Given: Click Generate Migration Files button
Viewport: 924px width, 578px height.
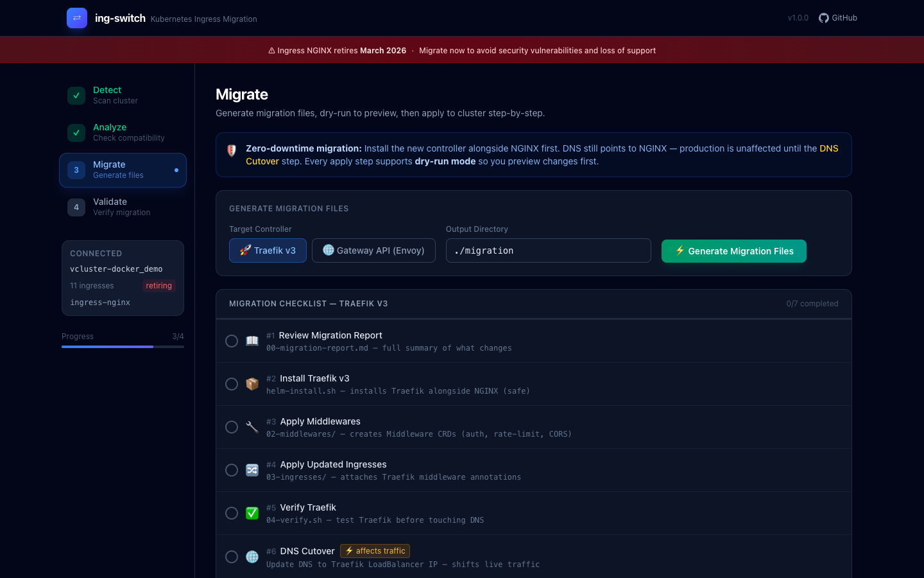Looking at the screenshot, I should [x=734, y=251].
